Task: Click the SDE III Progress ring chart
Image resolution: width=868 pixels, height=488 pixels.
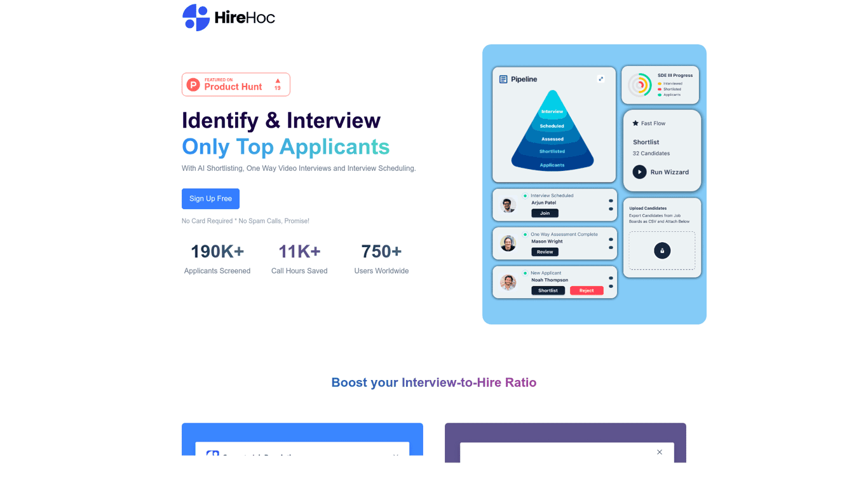Action: click(x=640, y=85)
